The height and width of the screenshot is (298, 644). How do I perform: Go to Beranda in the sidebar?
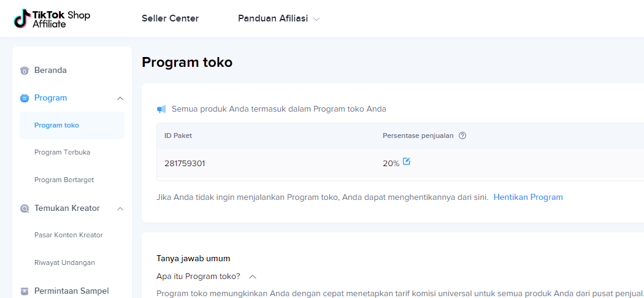[x=50, y=71]
